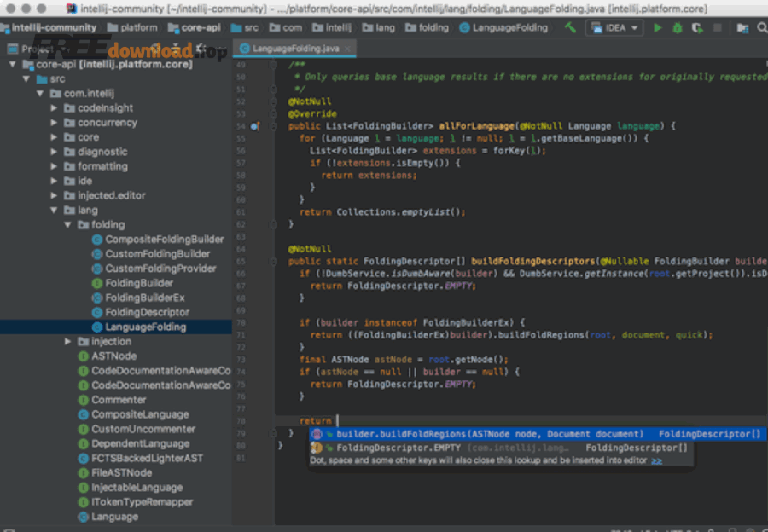Screen dimensions: 768x532
Task: Open FoldingBuilderEx in the project tree
Action: point(144,298)
